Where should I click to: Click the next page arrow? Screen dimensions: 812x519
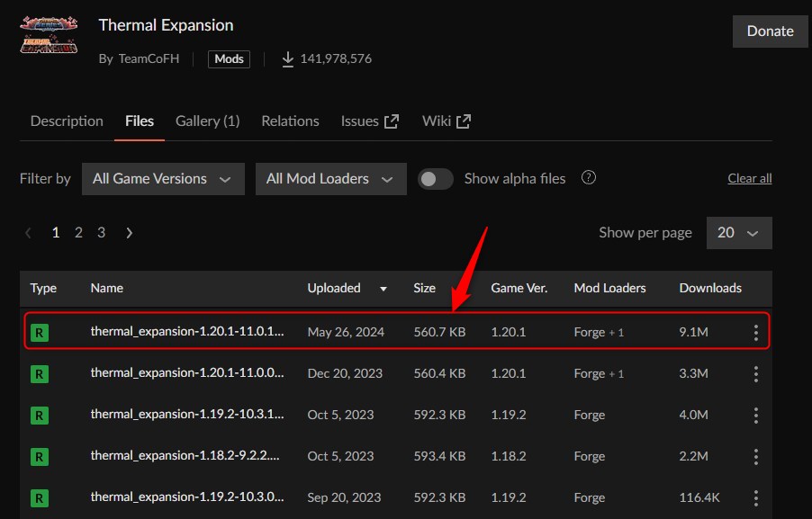(x=129, y=233)
